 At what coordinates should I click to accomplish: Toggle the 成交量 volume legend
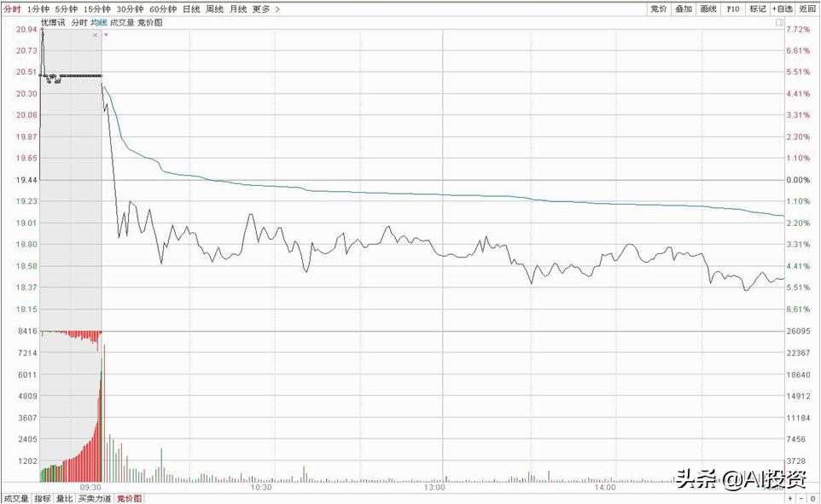(x=122, y=22)
